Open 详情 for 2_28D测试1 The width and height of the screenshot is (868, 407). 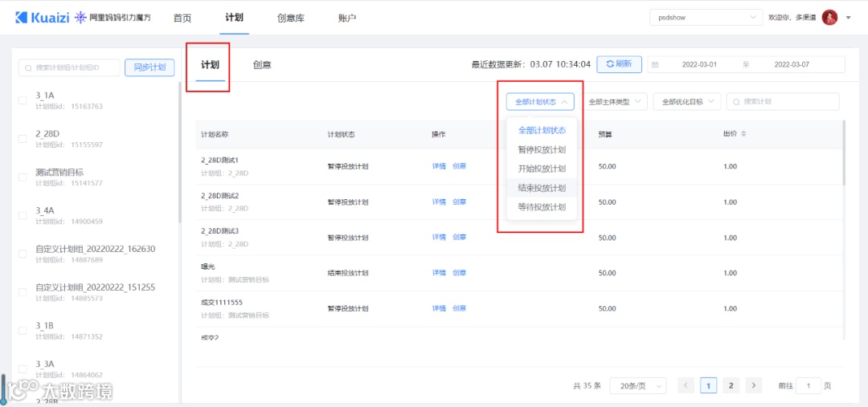(x=439, y=166)
